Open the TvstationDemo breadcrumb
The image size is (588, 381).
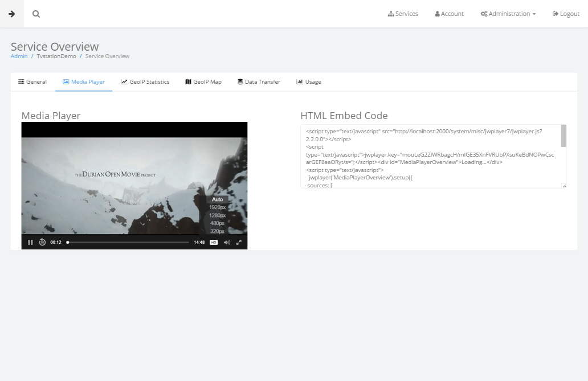pyautogui.click(x=56, y=56)
